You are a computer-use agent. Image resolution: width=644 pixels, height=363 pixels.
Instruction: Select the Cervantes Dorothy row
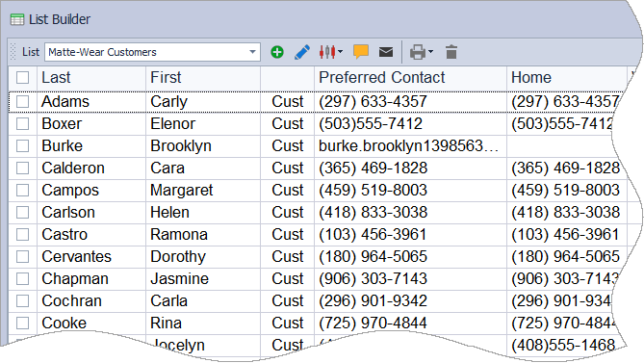[317, 257]
